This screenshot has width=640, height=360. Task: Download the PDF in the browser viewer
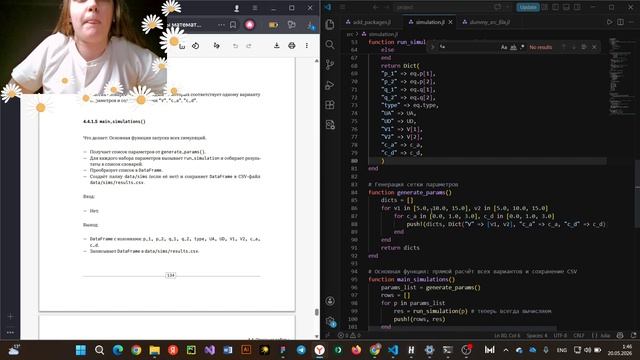click(x=276, y=46)
